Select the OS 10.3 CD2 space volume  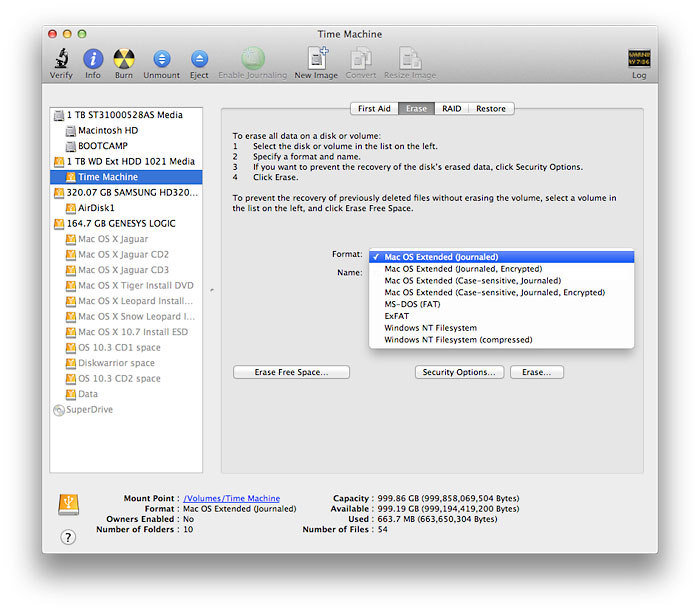[x=126, y=379]
